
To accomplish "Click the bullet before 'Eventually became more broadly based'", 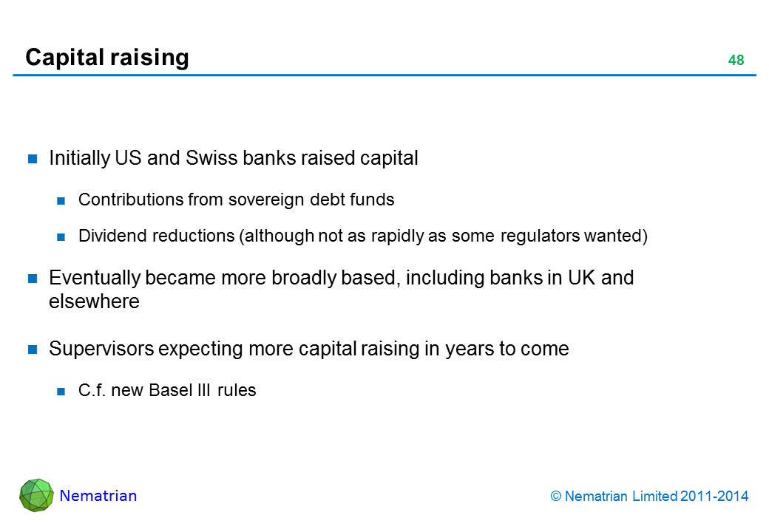I will 33,279.
